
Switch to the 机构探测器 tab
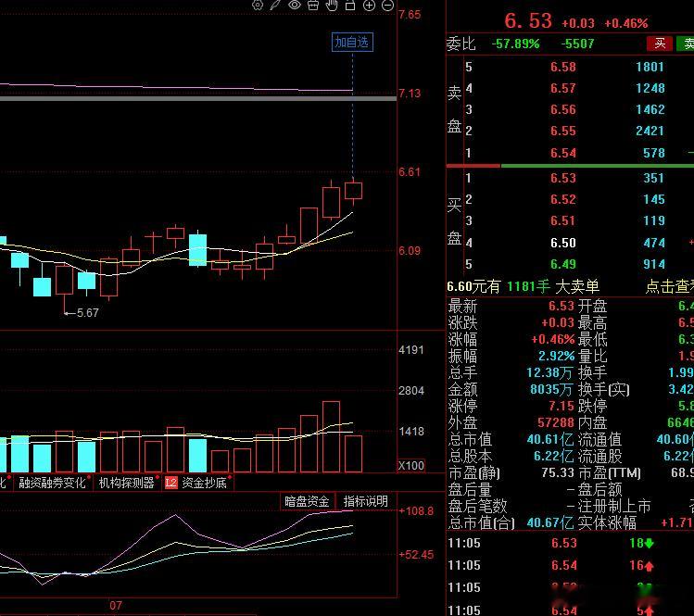[x=127, y=483]
